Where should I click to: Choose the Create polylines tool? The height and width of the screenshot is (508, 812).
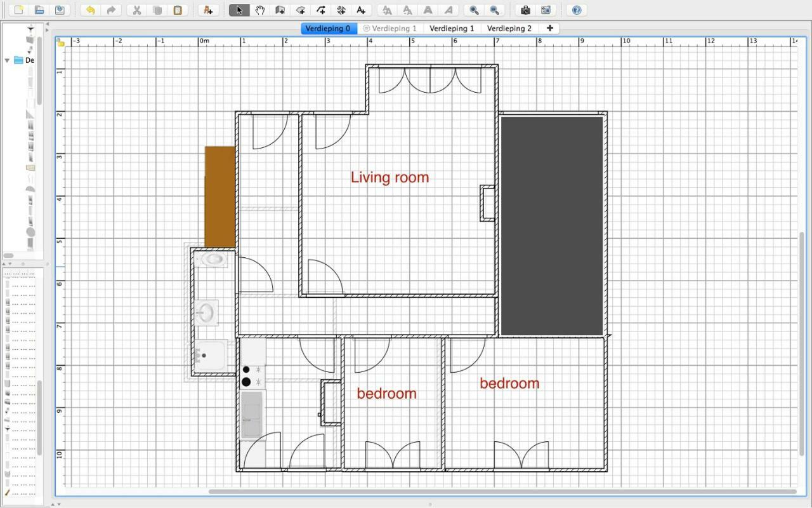[x=320, y=10]
